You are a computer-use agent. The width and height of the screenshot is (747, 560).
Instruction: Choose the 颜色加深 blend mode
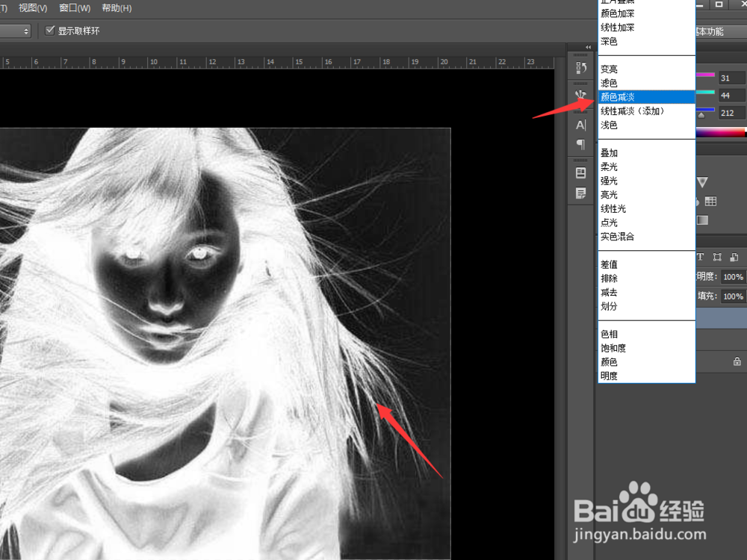646,13
